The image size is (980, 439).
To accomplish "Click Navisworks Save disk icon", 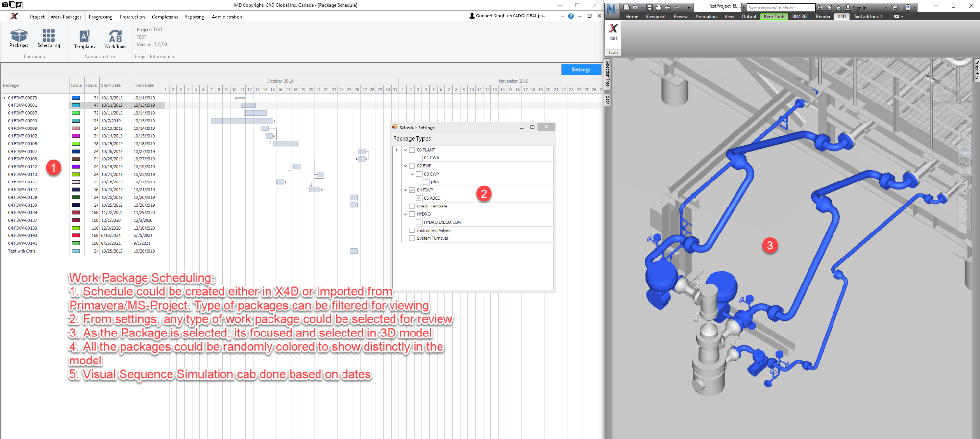I will coord(649,8).
